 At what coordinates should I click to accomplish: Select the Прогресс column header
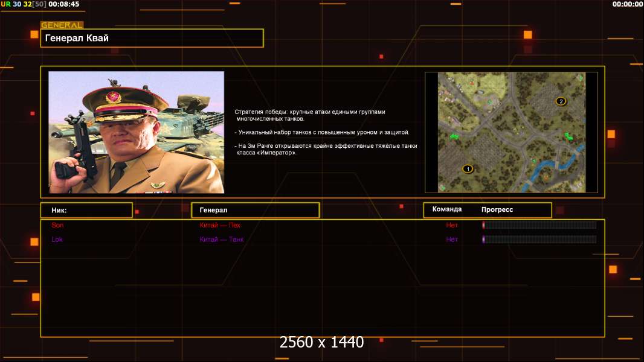(497, 209)
